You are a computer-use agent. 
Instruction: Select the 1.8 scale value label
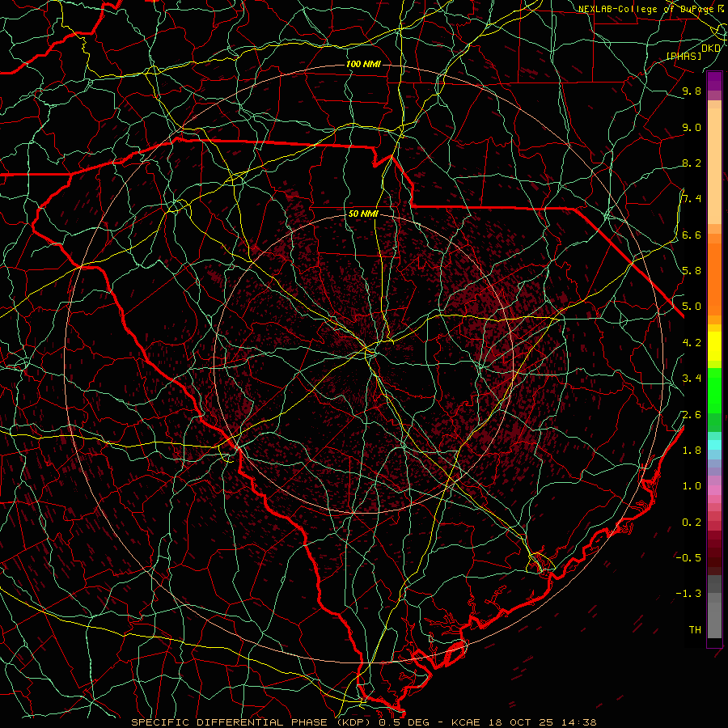coord(692,451)
